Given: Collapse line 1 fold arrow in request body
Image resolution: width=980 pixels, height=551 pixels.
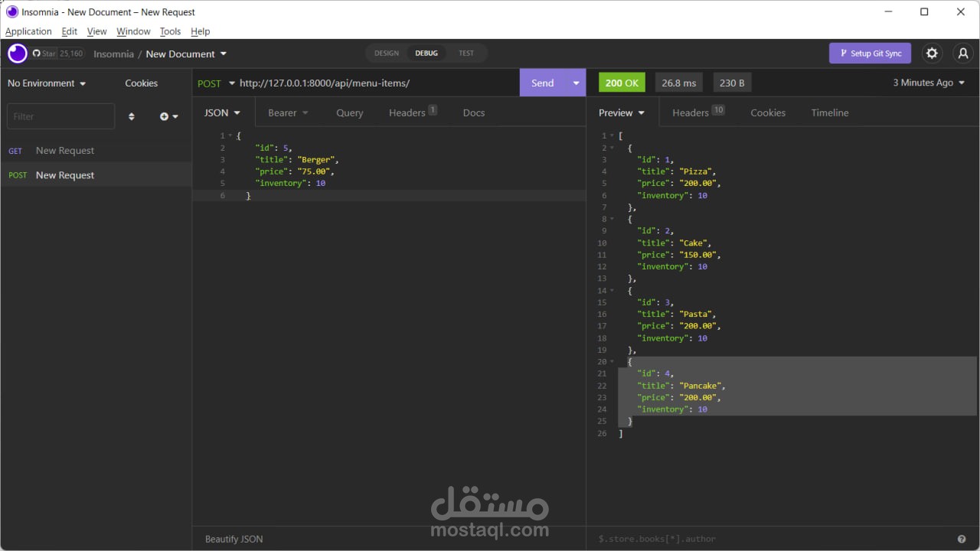Looking at the screenshot, I should (230, 136).
